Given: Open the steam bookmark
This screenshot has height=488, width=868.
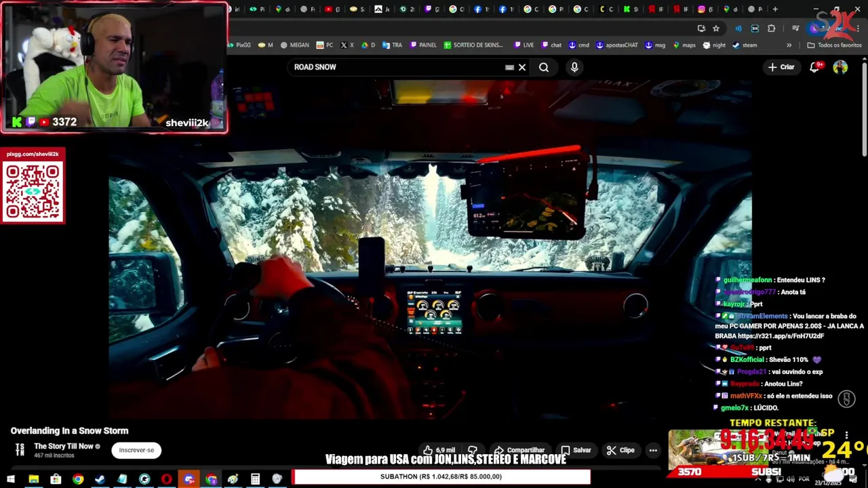Looking at the screenshot, I should point(745,45).
